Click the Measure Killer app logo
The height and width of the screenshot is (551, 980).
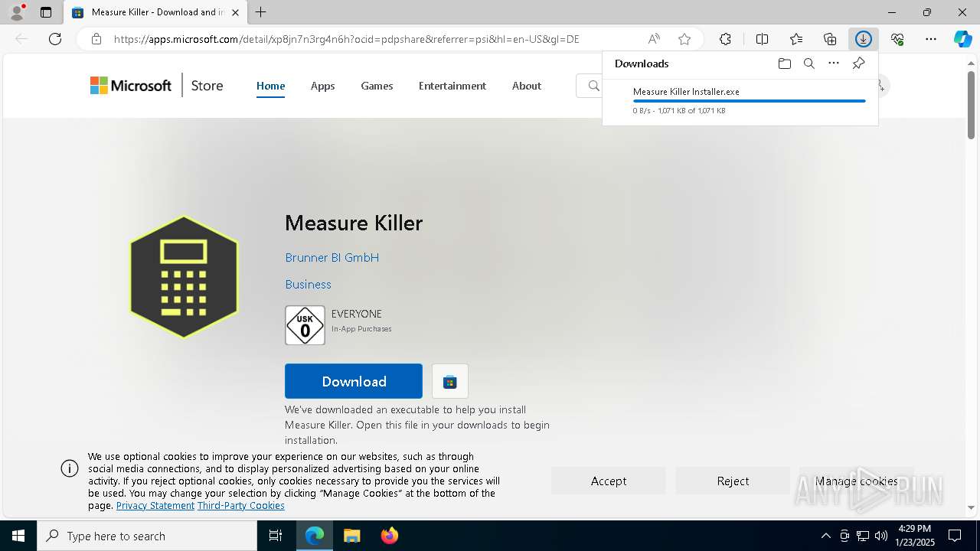[184, 277]
